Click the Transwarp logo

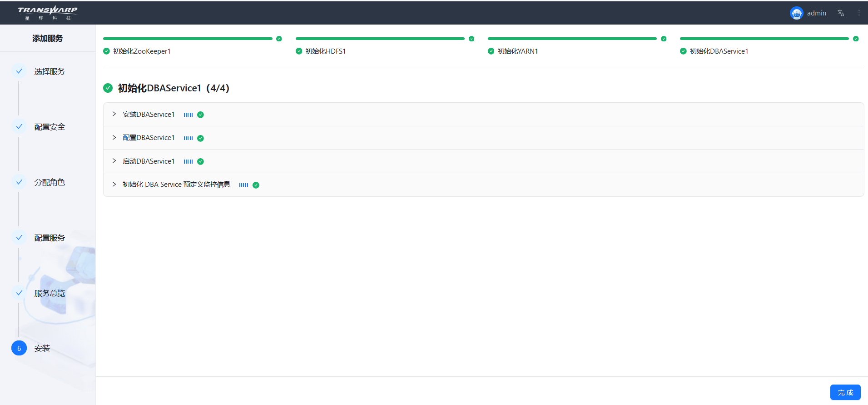47,13
